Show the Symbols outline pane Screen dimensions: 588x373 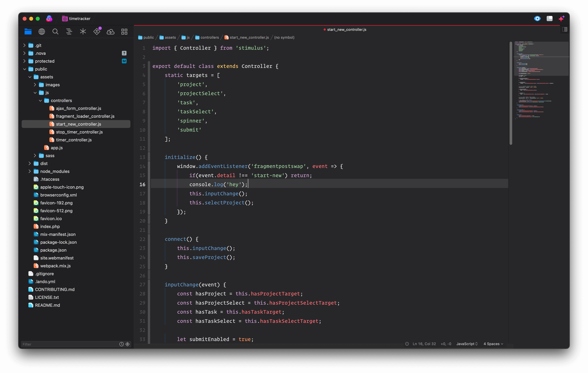point(69,31)
